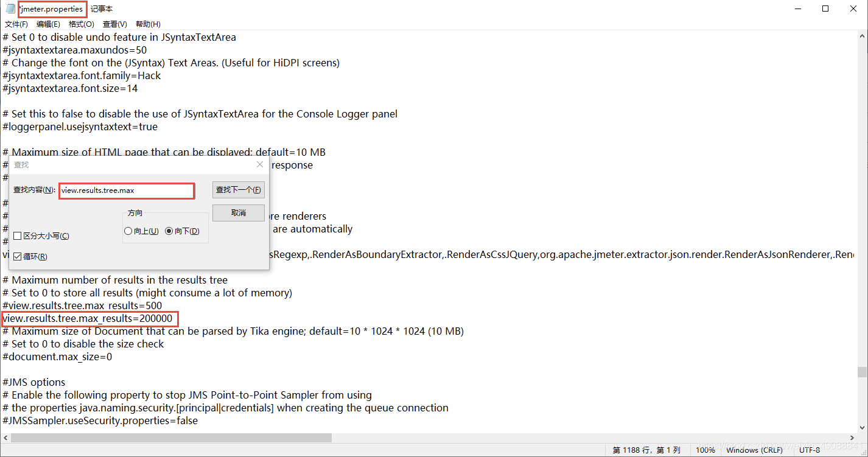Viewport: 868px width, 457px height.
Task: Click line #jsyntaxtextarea.font.family=Hack
Action: pyautogui.click(x=82, y=75)
